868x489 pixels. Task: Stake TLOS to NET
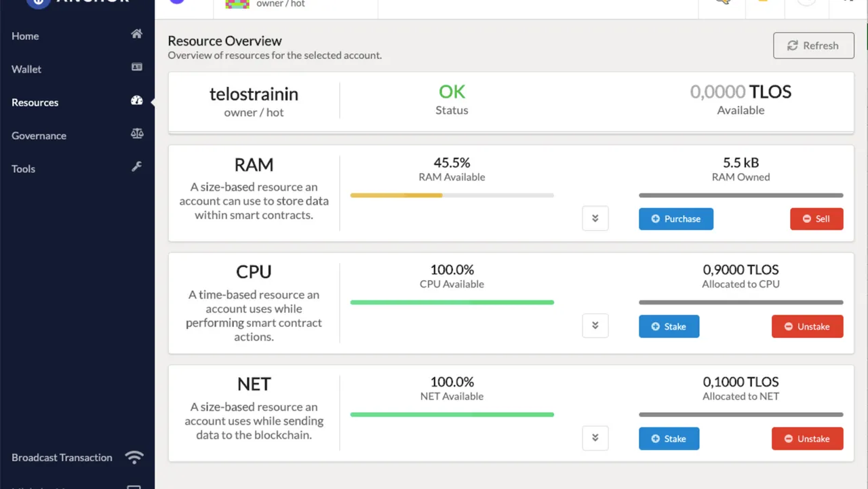(669, 439)
